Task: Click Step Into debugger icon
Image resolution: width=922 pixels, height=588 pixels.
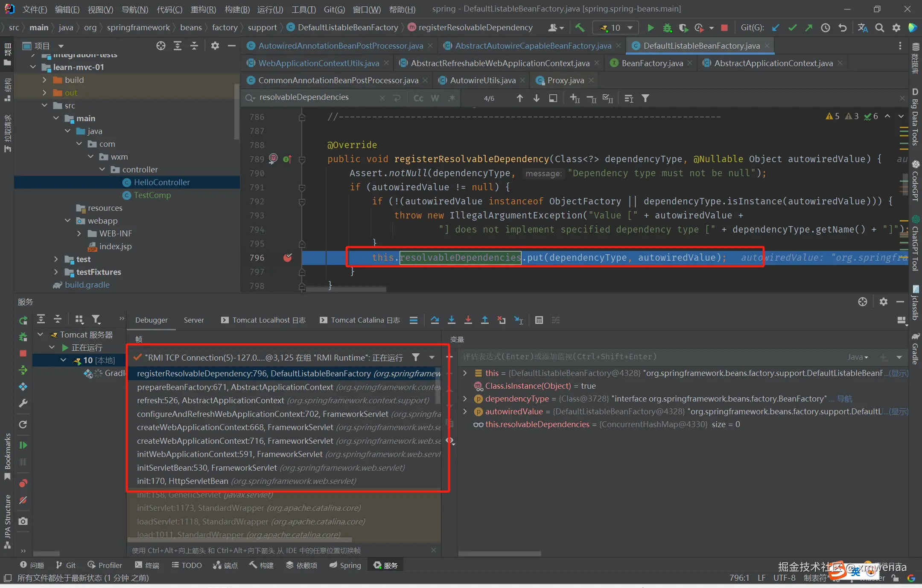Action: point(451,320)
